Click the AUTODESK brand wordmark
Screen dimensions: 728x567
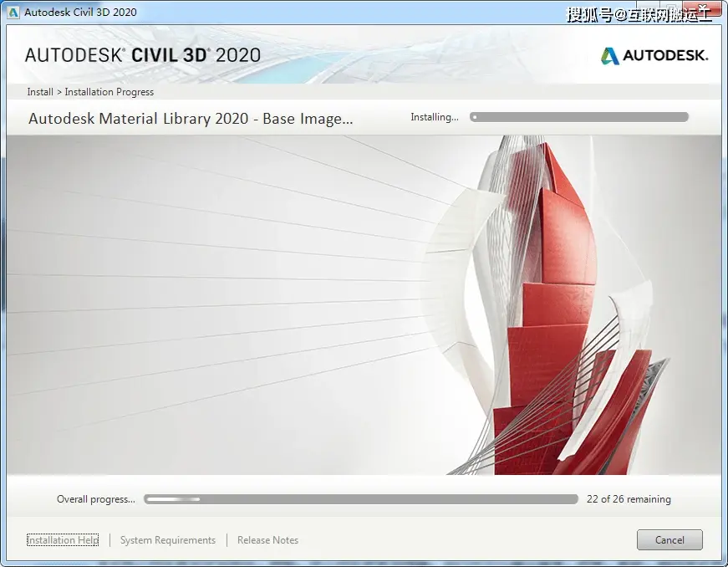pyautogui.click(x=665, y=56)
